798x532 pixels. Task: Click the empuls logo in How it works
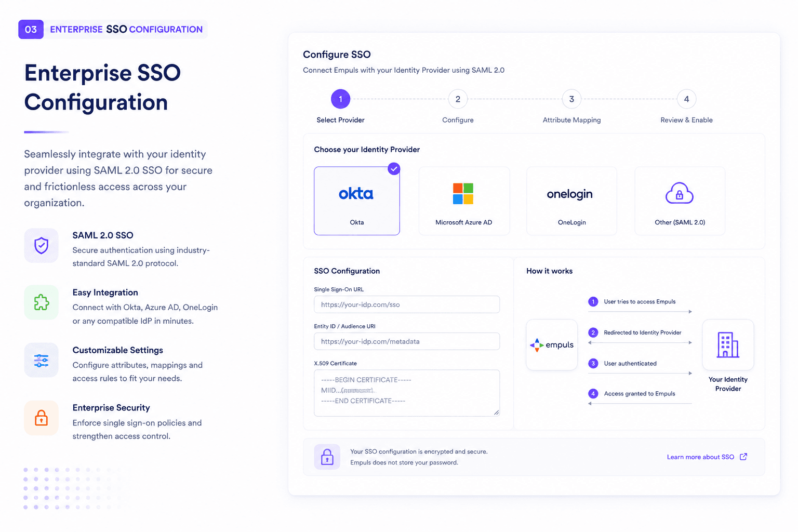pyautogui.click(x=552, y=345)
